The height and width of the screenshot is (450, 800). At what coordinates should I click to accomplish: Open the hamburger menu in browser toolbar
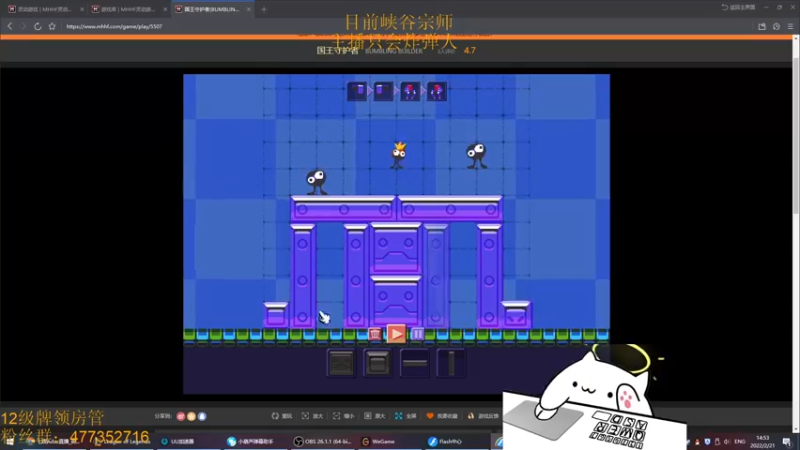[x=790, y=26]
